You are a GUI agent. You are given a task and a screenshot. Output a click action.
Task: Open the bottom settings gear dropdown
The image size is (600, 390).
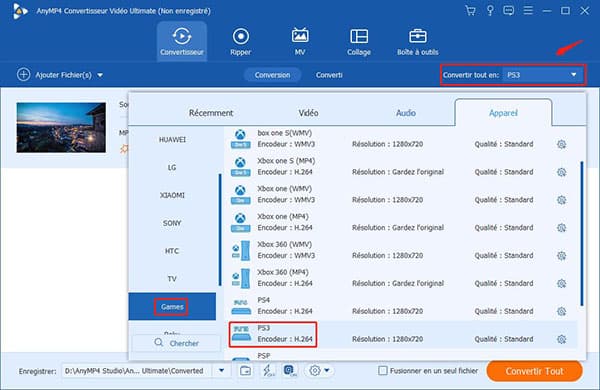[x=319, y=370]
